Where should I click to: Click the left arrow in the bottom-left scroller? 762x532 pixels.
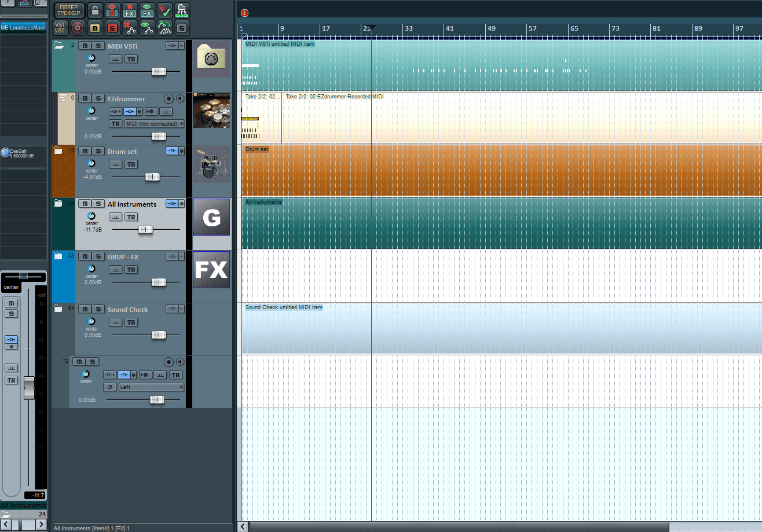[6, 524]
